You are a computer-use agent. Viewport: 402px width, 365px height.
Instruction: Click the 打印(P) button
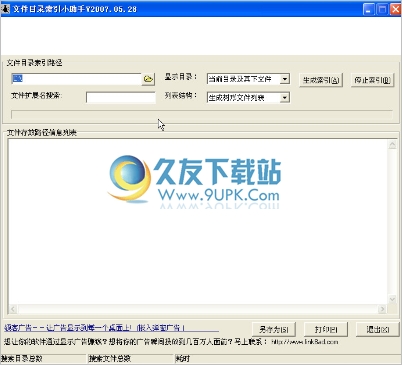click(326, 330)
